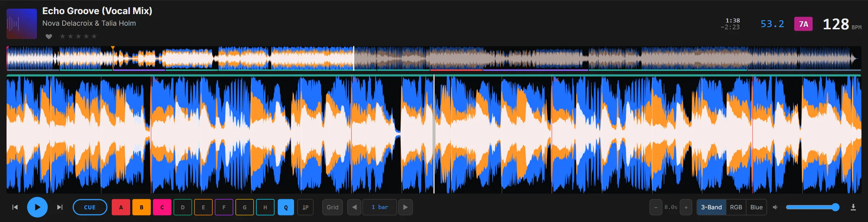Click the CUE button
Viewport: 868px width, 222px height.
pyautogui.click(x=90, y=207)
